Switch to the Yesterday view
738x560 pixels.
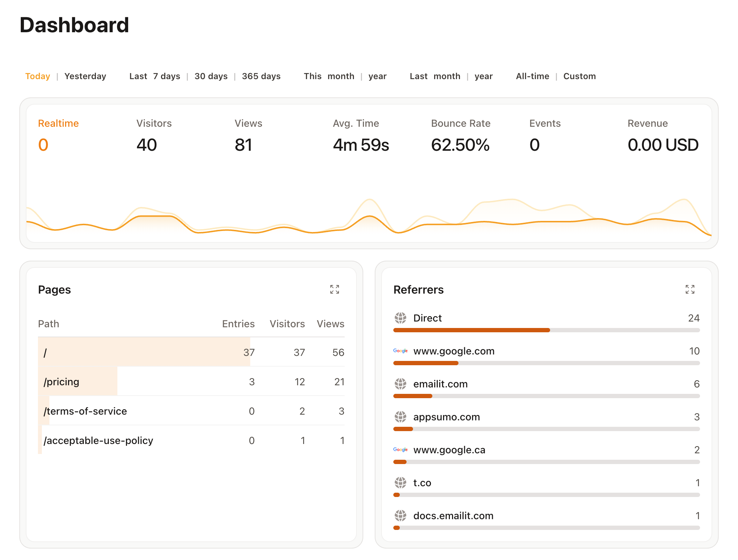point(85,76)
